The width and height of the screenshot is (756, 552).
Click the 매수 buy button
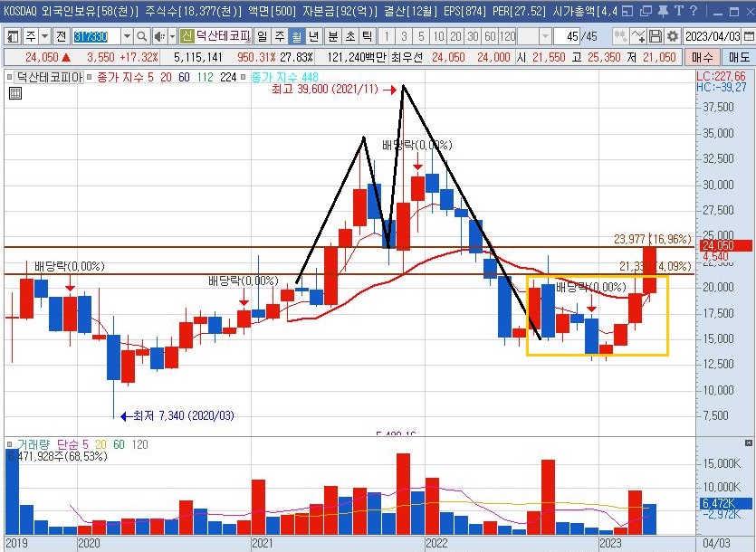tap(702, 57)
